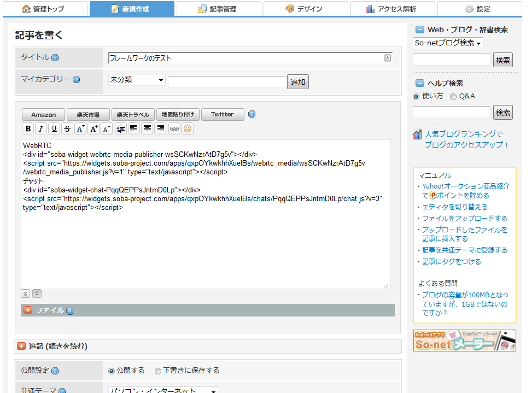Image resolution: width=532 pixels, height=393 pixels.
Task: Click the 追加 category button
Action: (x=298, y=82)
